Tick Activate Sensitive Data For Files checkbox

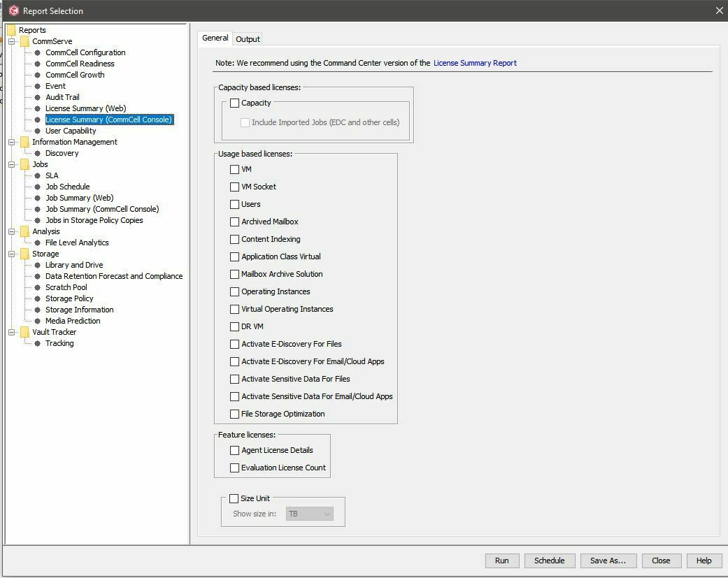point(234,379)
